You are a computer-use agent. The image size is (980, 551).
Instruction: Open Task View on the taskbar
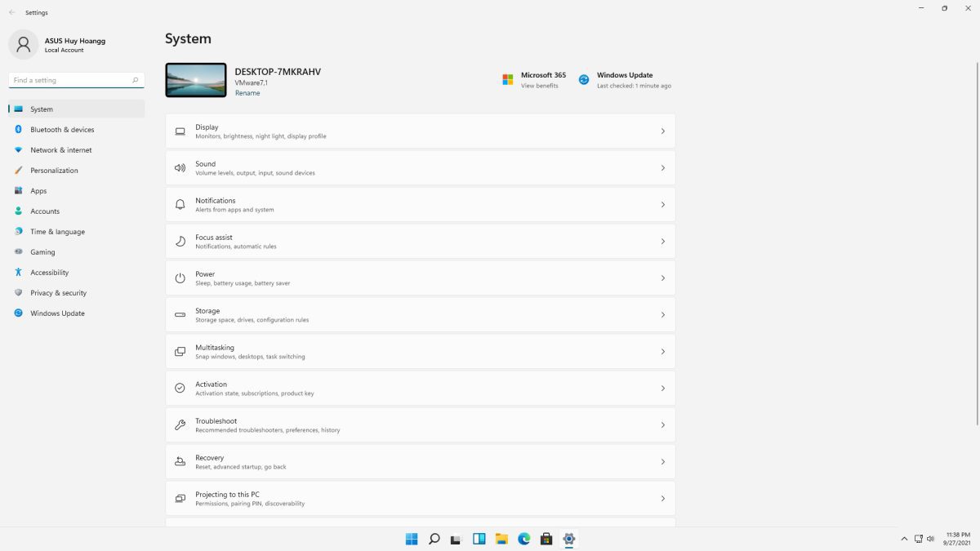point(457,539)
